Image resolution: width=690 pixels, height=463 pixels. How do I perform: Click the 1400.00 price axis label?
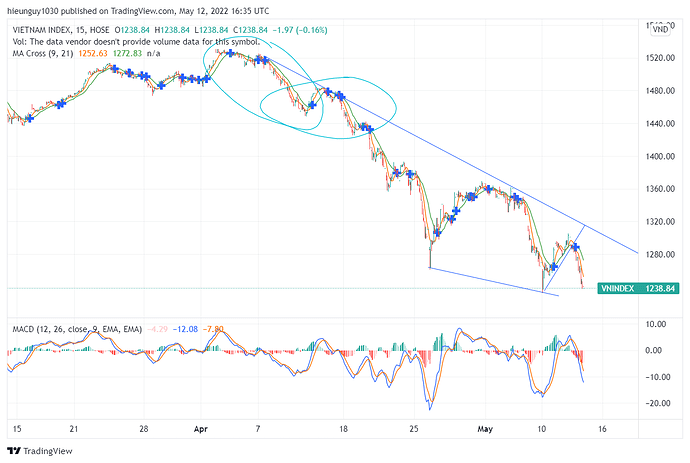pos(660,156)
